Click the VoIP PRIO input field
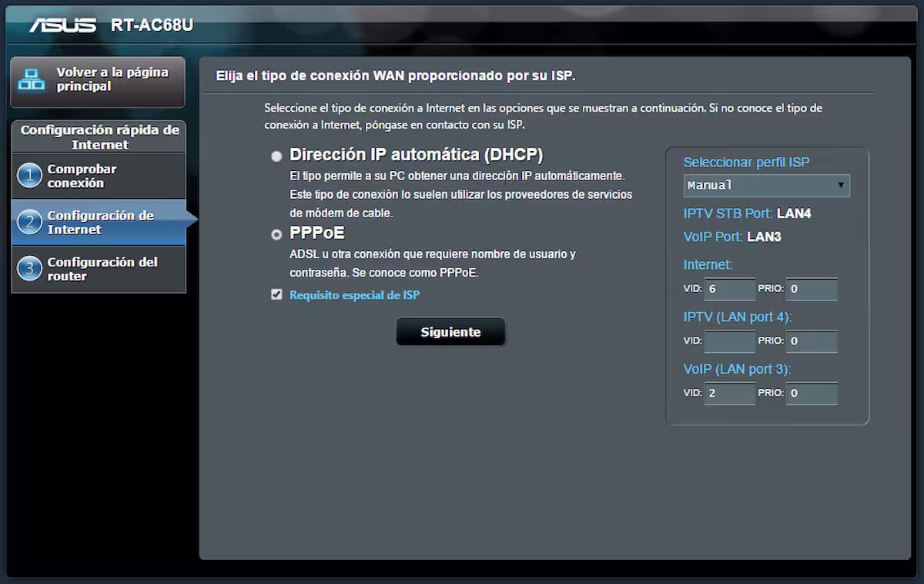The height and width of the screenshot is (584, 924). click(x=812, y=394)
